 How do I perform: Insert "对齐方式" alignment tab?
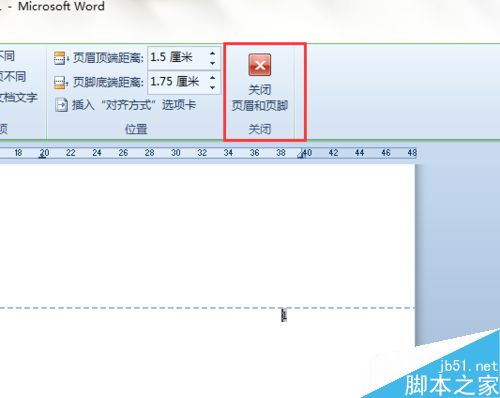click(x=125, y=105)
